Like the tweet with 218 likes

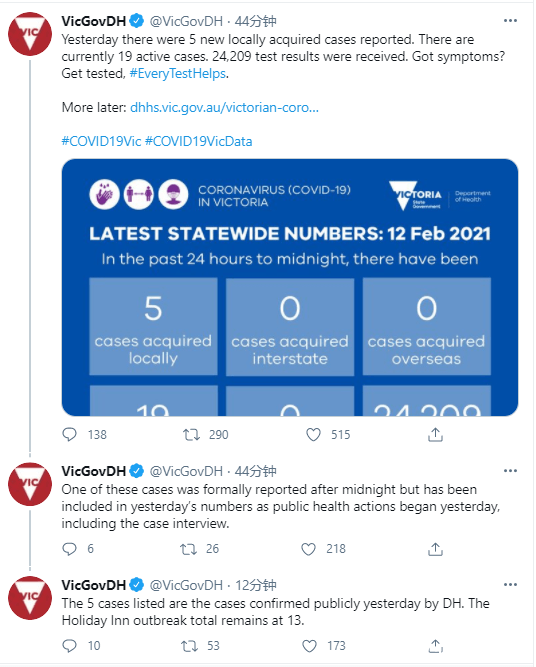click(x=308, y=549)
